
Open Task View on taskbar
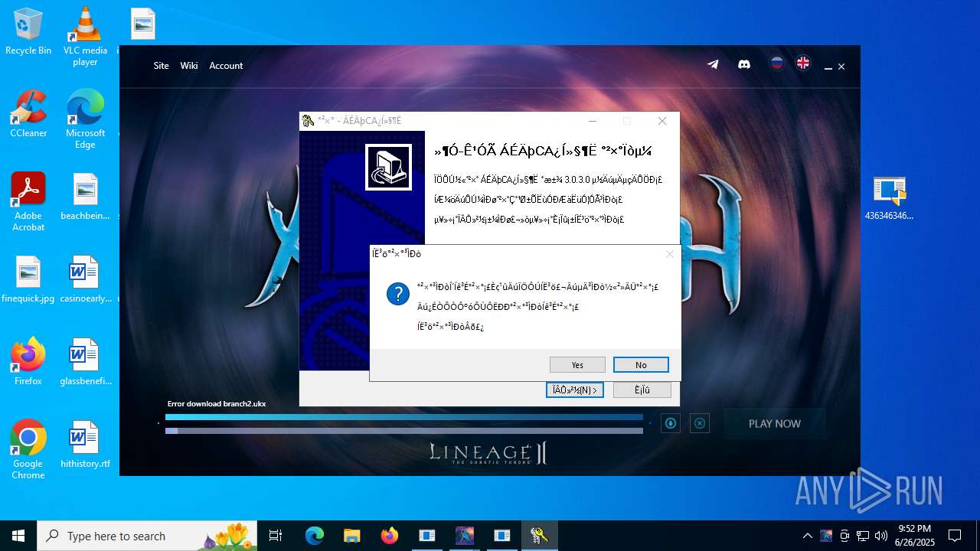276,536
